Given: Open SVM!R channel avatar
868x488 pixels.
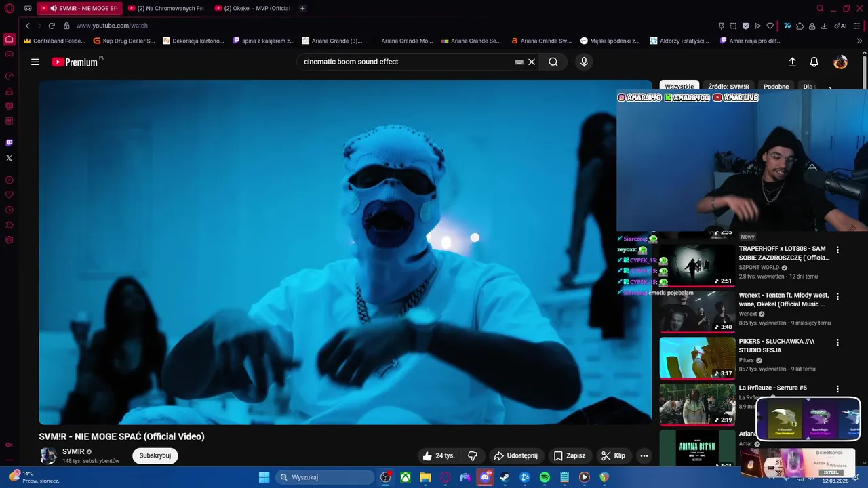Looking at the screenshot, I should click(48, 455).
